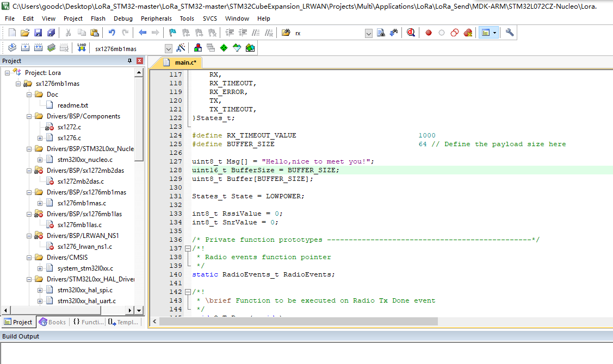Open the Find in Files icon

click(286, 33)
